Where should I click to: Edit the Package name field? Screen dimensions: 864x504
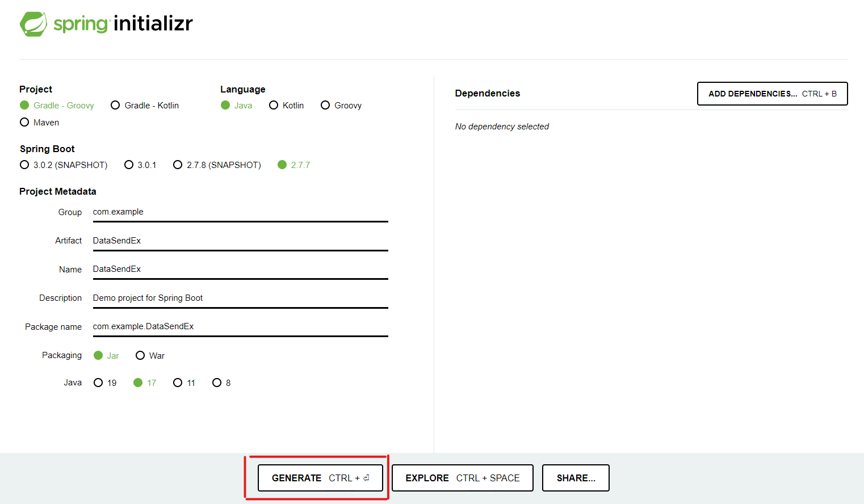[x=241, y=326]
